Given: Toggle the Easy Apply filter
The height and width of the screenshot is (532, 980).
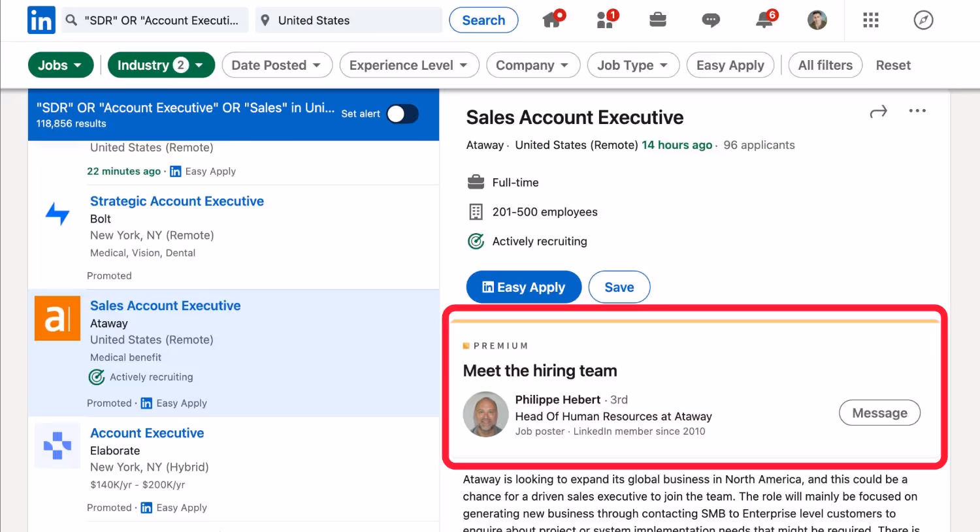Looking at the screenshot, I should 730,65.
